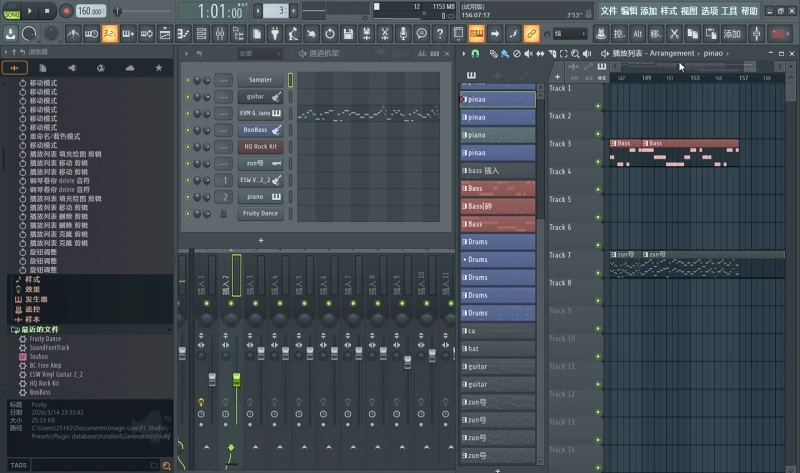Image resolution: width=800 pixels, height=473 pixels.
Task: Open the channel rack filter dropdown
Action: (x=260, y=54)
